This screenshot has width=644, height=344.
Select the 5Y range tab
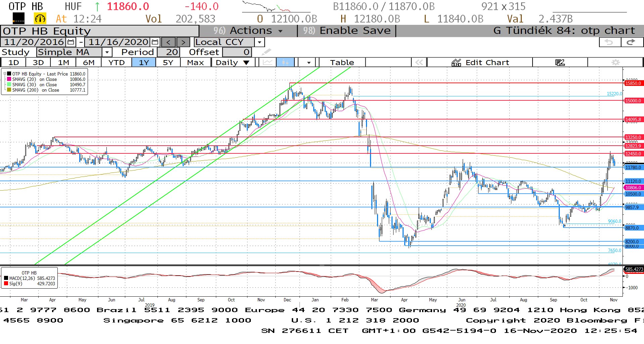click(x=168, y=62)
